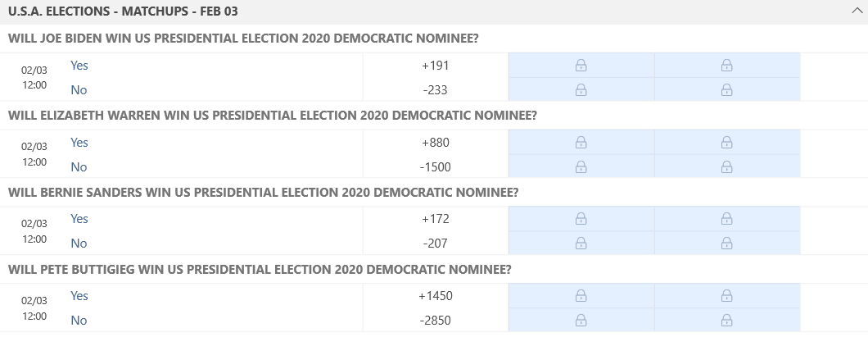Select No for Pete Buttigieg nominee
The image size is (868, 337).
coord(79,321)
